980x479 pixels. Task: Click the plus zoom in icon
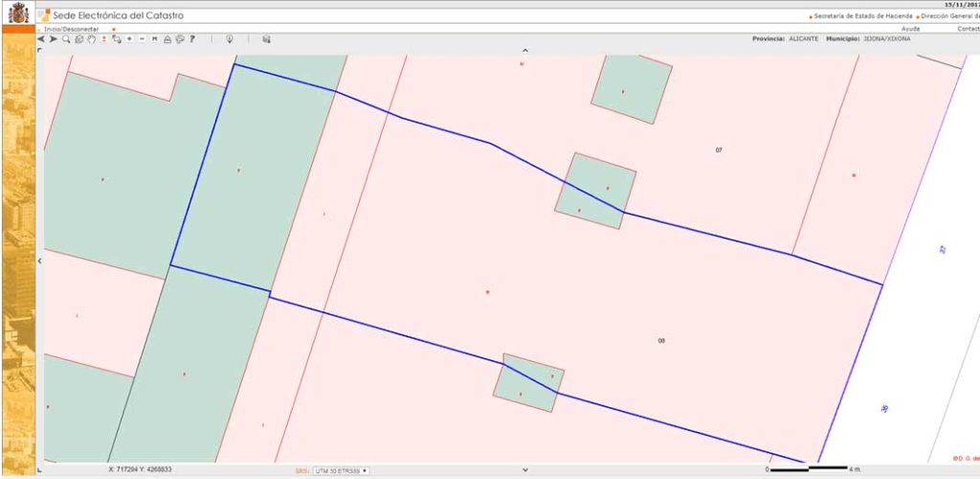[x=129, y=39]
